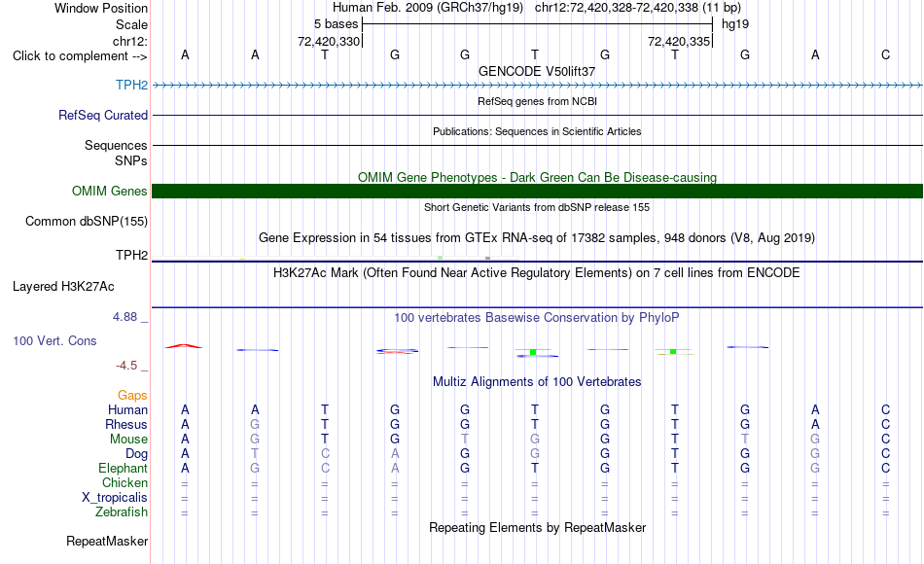924x564 pixels.
Task: Click the '5 bases' scale label
Action: tap(336, 24)
